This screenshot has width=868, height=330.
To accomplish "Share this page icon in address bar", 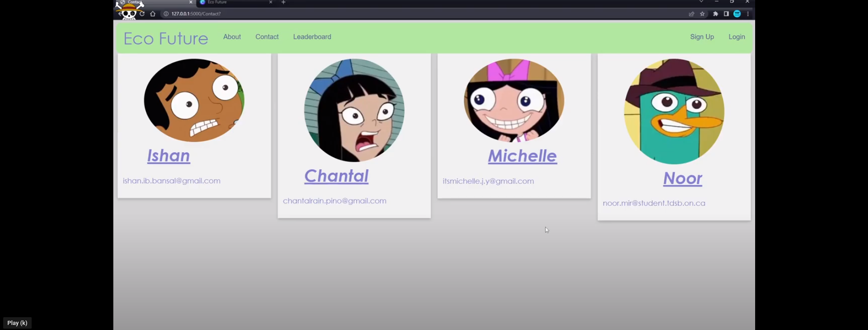I will tap(691, 14).
